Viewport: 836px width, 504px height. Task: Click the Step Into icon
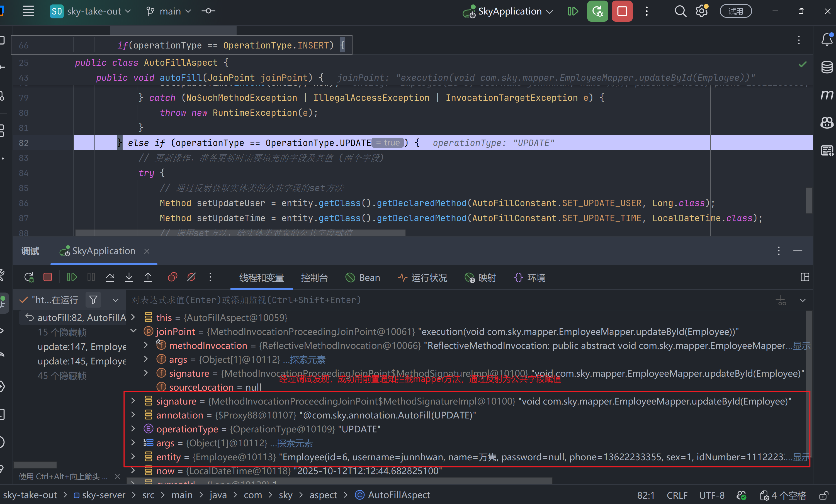click(x=129, y=277)
